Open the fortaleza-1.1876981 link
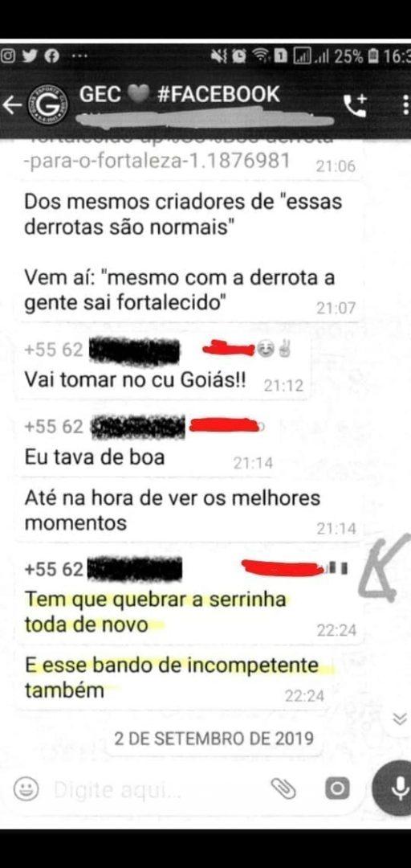The height and width of the screenshot is (868, 411). click(x=157, y=160)
